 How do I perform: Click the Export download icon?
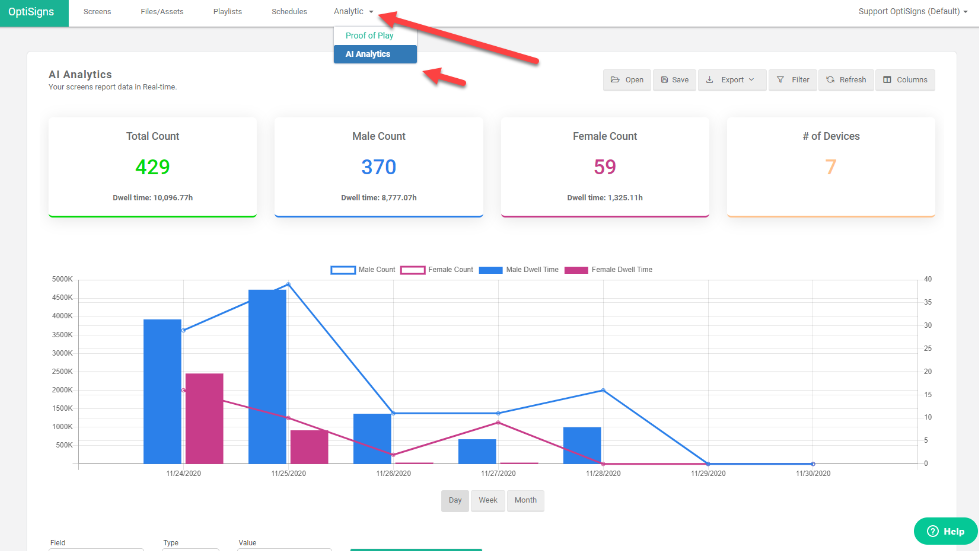[x=709, y=80]
